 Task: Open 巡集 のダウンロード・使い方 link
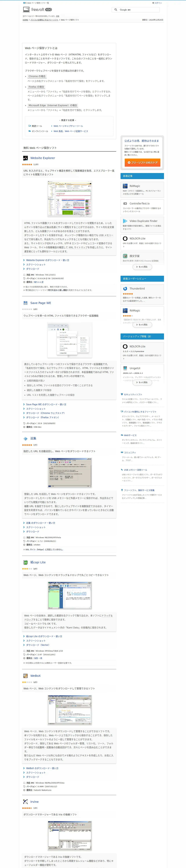pos(41,523)
